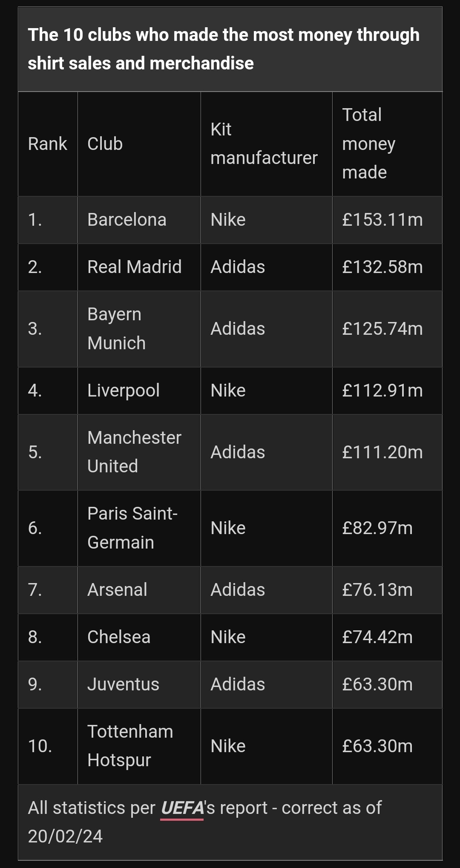Select the £132.58m amount cell

pyautogui.click(x=387, y=267)
